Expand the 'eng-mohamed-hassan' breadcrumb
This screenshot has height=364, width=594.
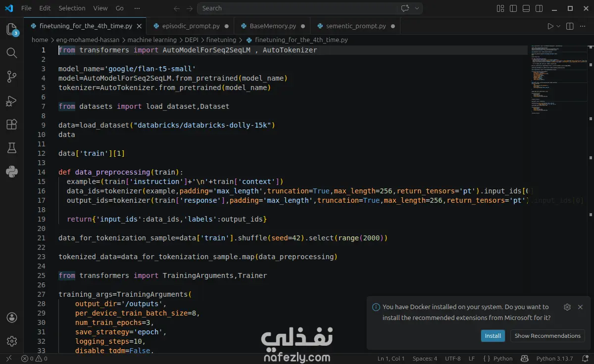click(x=88, y=40)
